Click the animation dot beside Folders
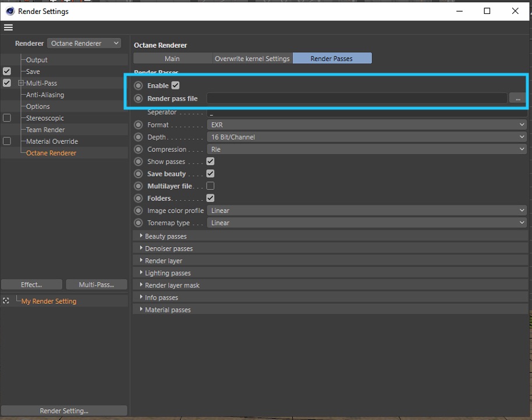The image size is (532, 420). click(x=139, y=198)
